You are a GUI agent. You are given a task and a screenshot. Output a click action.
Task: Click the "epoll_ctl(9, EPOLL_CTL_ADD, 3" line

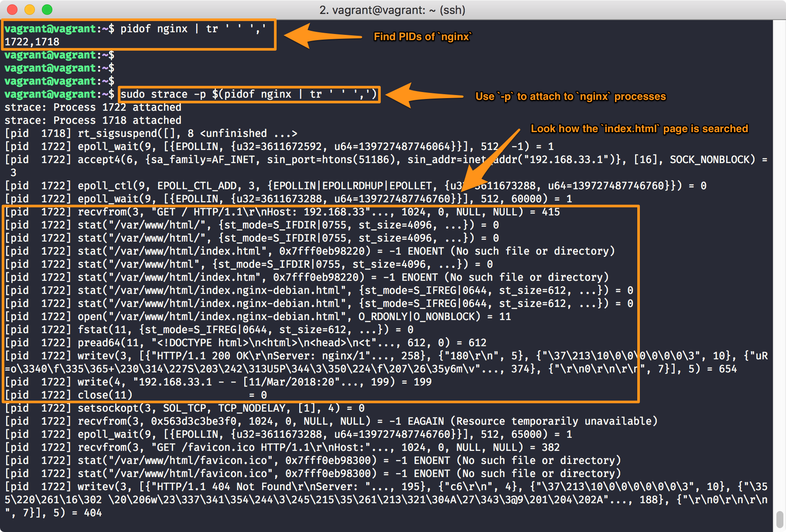pos(355,186)
